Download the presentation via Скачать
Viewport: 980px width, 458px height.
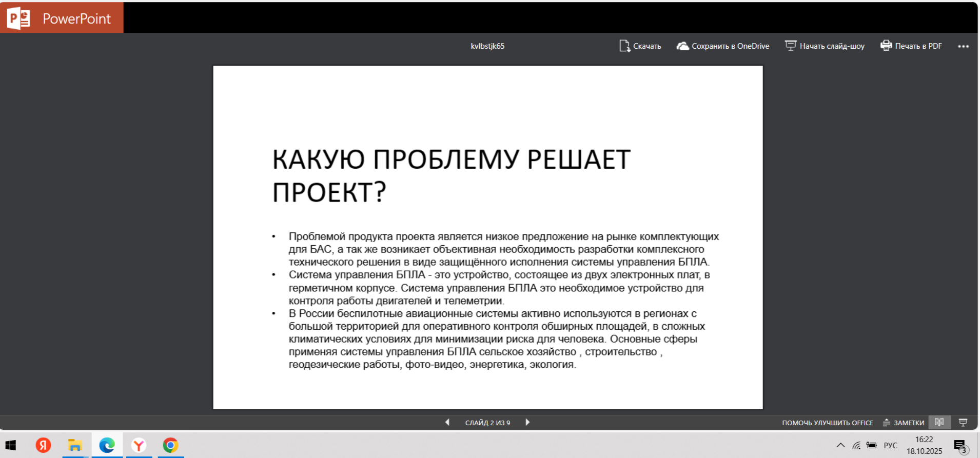coord(640,46)
